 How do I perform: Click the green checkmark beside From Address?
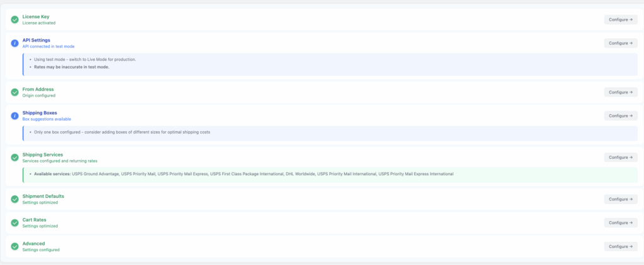14,92
